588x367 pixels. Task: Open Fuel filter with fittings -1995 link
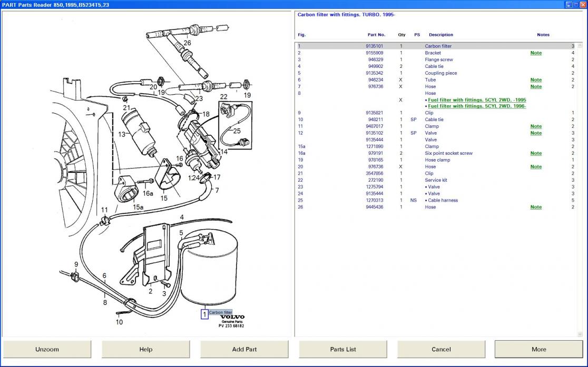[476, 100]
